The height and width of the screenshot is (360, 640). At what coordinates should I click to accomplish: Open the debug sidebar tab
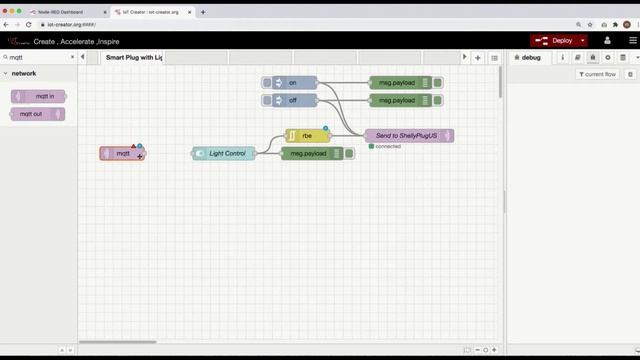pyautogui.click(x=527, y=58)
